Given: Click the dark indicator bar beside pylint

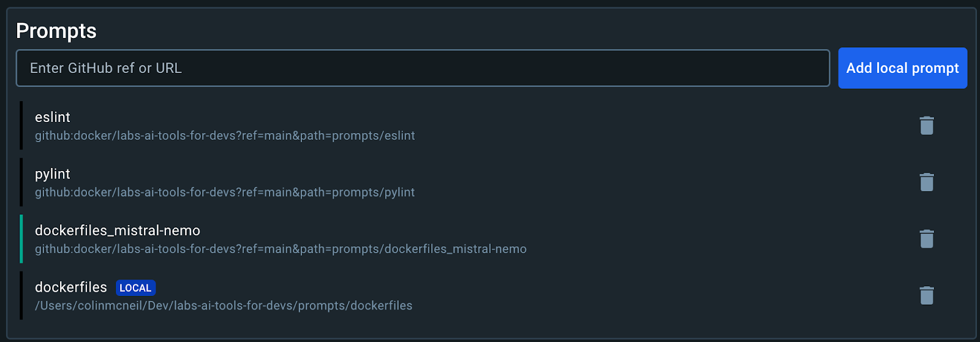Looking at the screenshot, I should tap(21, 182).
